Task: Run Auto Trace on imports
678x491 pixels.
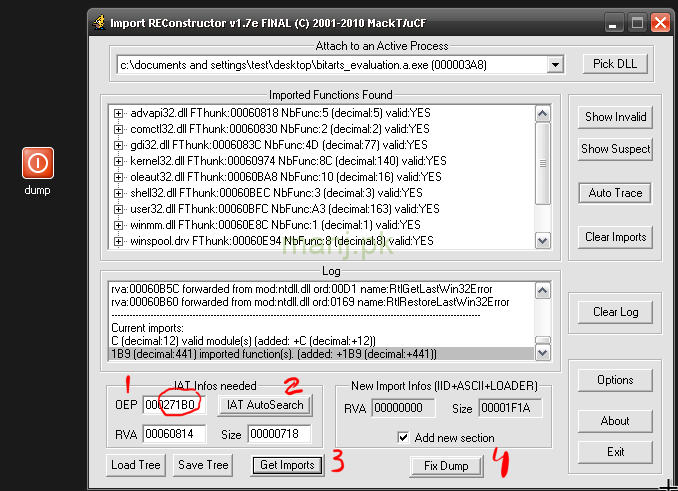Action: coord(615,193)
